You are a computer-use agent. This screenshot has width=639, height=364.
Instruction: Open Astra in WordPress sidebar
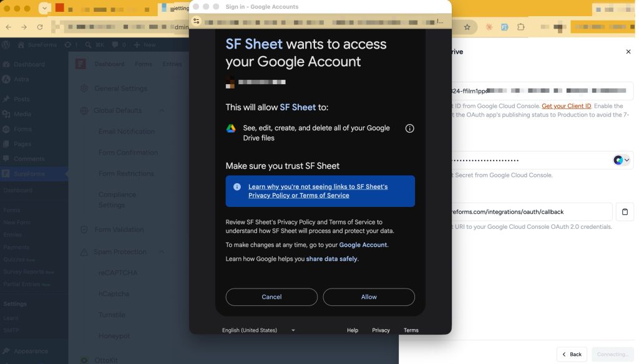click(21, 79)
